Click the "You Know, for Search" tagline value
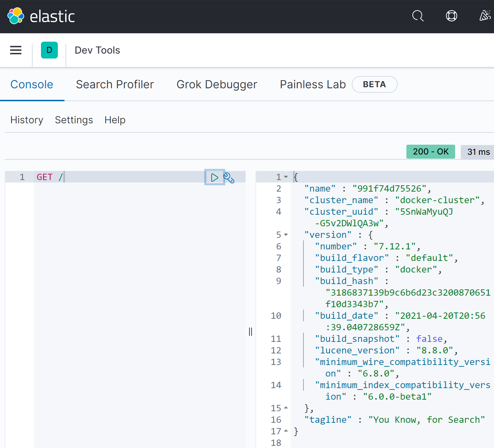 (427, 420)
